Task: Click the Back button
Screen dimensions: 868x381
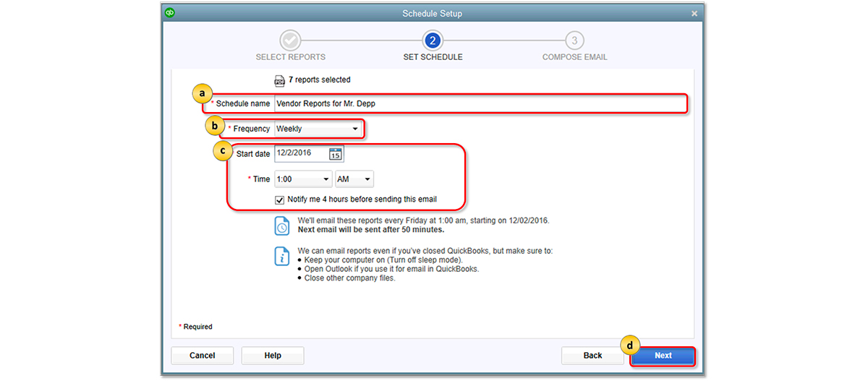Action: tap(593, 356)
